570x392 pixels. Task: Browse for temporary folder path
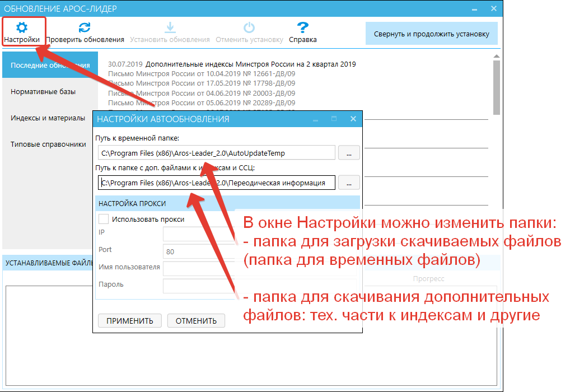point(349,153)
